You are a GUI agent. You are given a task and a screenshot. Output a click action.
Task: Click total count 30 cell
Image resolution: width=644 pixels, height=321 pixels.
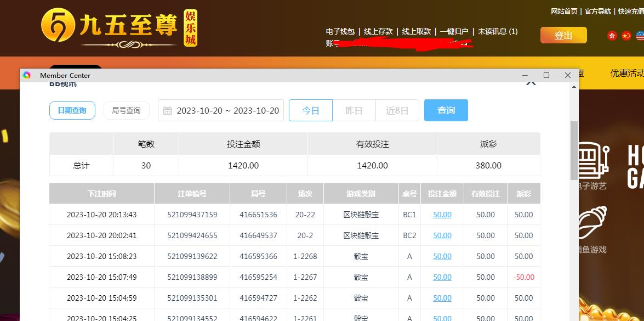(x=146, y=166)
